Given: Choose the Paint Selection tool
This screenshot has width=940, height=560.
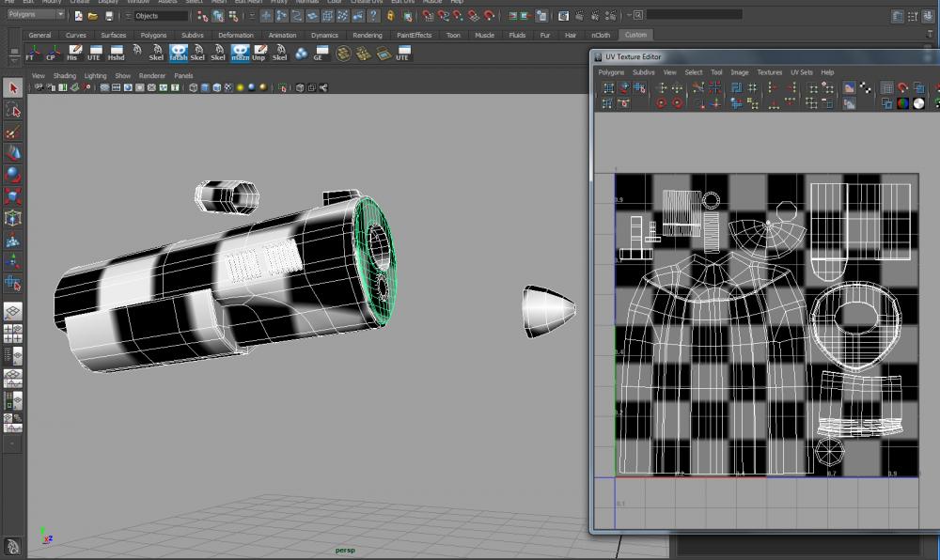Looking at the screenshot, I should tap(13, 132).
